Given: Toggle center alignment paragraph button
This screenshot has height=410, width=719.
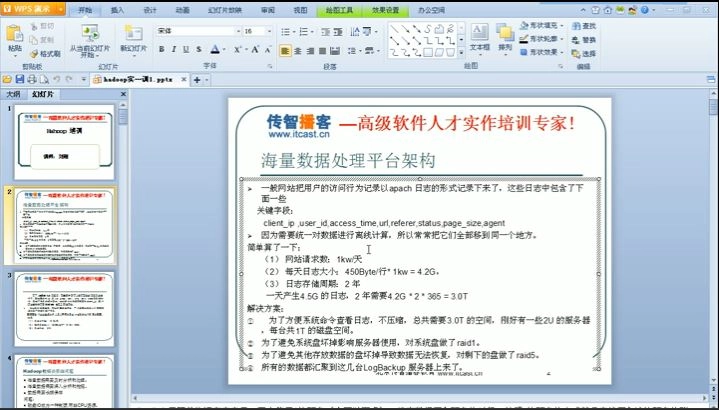Looking at the screenshot, I should [x=298, y=50].
